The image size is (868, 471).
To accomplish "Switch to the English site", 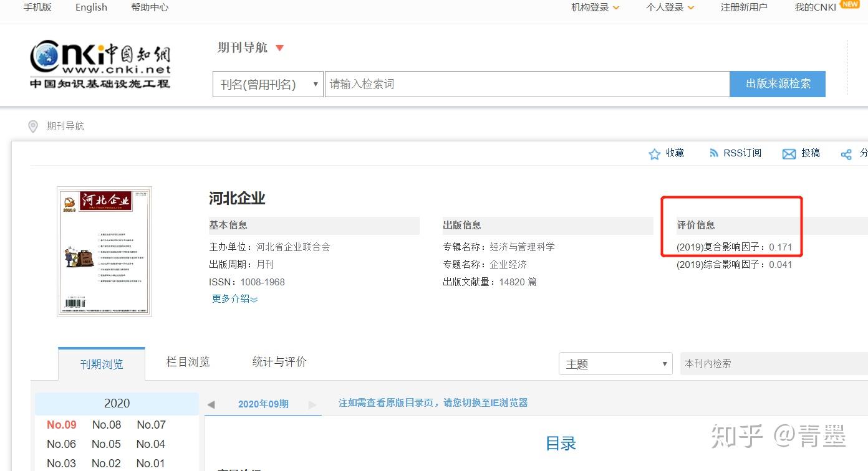I will coord(91,7).
